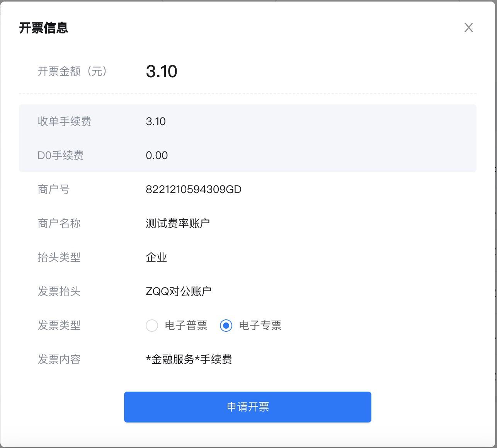The image size is (497, 448).
Task: Select the 电子普票 invoice type
Action: [x=152, y=326]
